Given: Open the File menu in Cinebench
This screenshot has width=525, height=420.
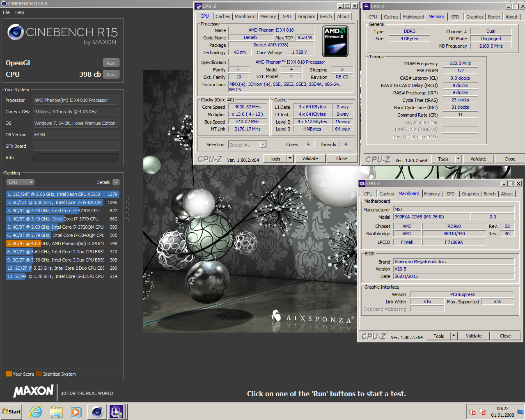Looking at the screenshot, I should click(x=6, y=12).
